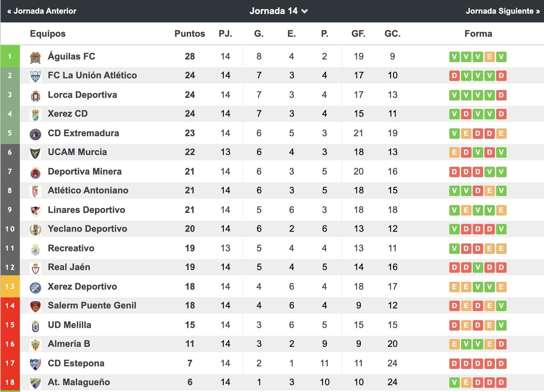The width and height of the screenshot is (544, 392).
Task: Select the Xerez CD shield icon
Action: [36, 114]
